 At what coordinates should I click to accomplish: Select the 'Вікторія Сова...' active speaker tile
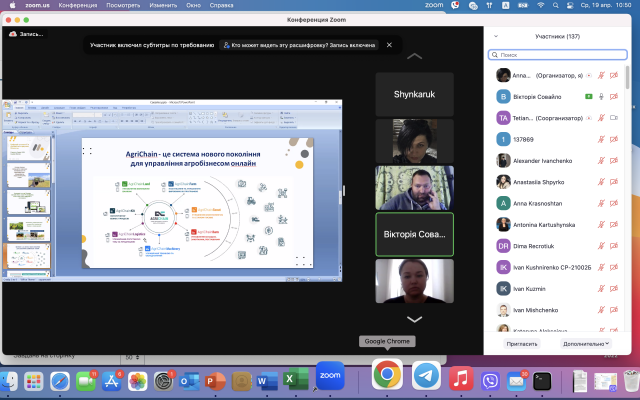click(414, 234)
